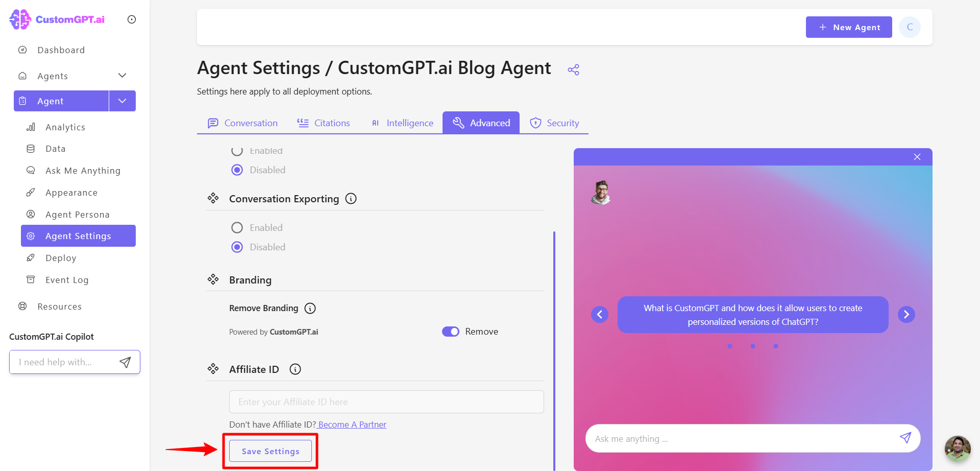Click the suggested CustomGPT question bubble

(x=753, y=315)
